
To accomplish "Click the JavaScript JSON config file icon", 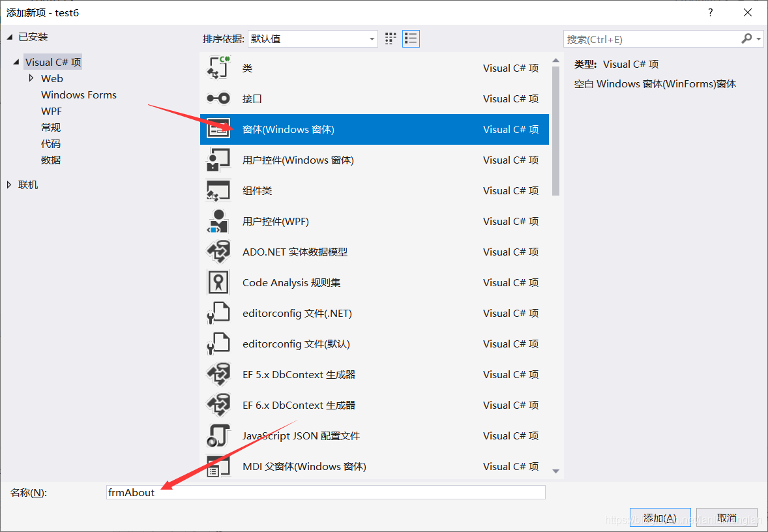I will pos(218,436).
